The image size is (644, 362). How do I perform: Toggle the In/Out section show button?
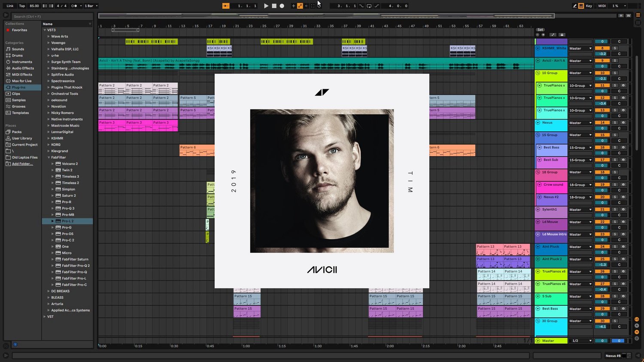(637, 319)
